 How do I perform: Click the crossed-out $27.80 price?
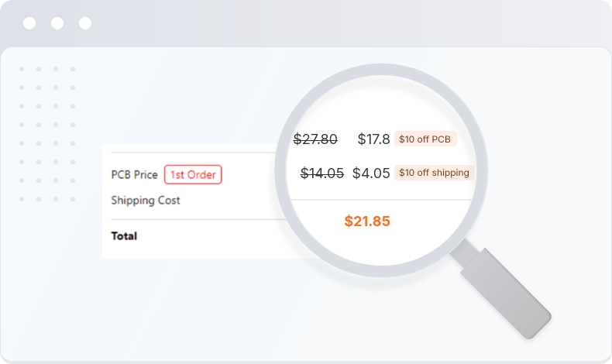[315, 139]
